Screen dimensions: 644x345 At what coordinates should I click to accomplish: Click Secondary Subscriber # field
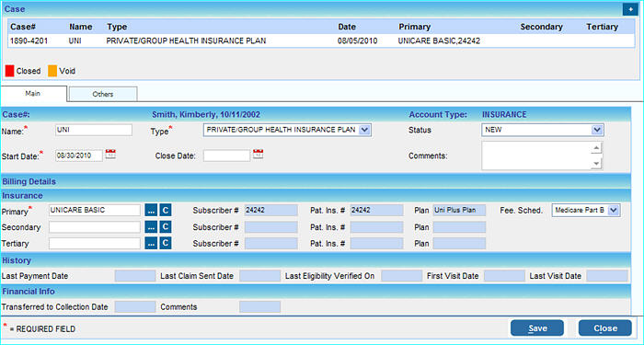[x=271, y=226]
